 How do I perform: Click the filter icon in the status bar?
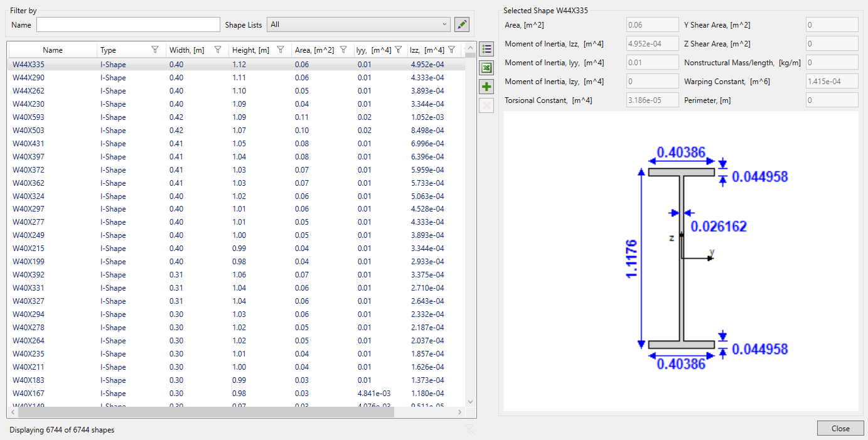[x=469, y=429]
